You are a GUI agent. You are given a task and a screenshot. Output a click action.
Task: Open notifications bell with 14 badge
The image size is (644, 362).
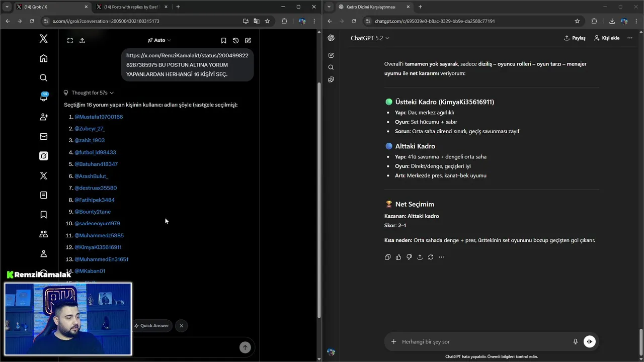click(44, 97)
